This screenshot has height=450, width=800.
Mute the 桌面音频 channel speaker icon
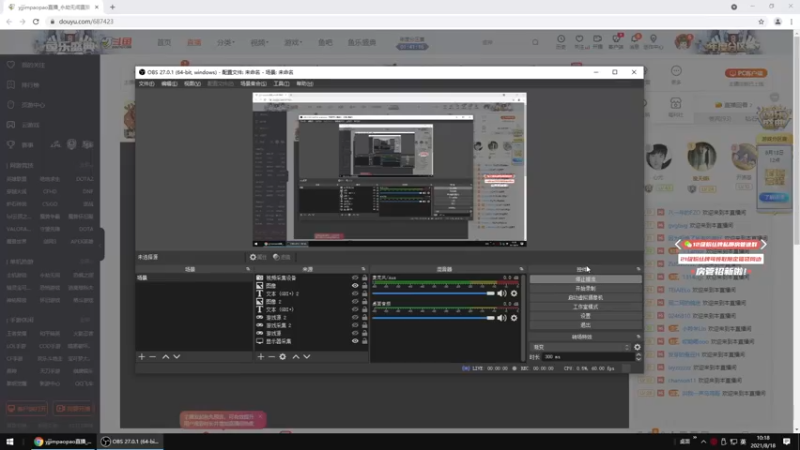click(502, 318)
